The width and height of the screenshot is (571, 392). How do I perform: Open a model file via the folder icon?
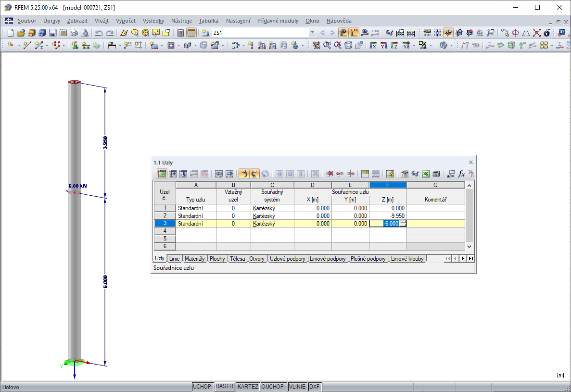[x=21, y=33]
